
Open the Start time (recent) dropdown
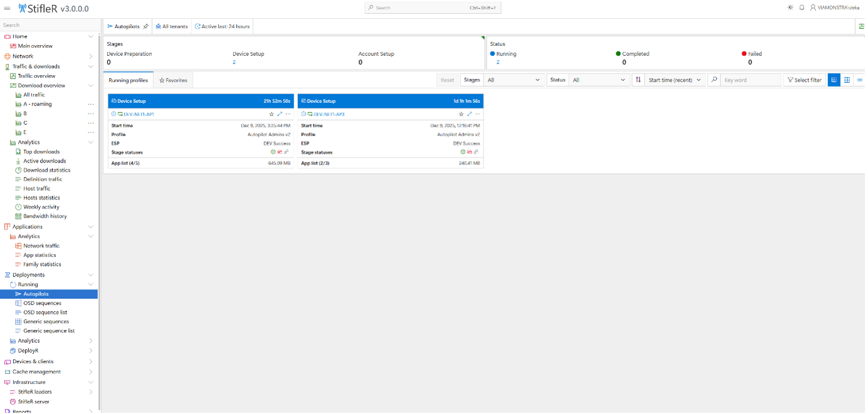674,80
